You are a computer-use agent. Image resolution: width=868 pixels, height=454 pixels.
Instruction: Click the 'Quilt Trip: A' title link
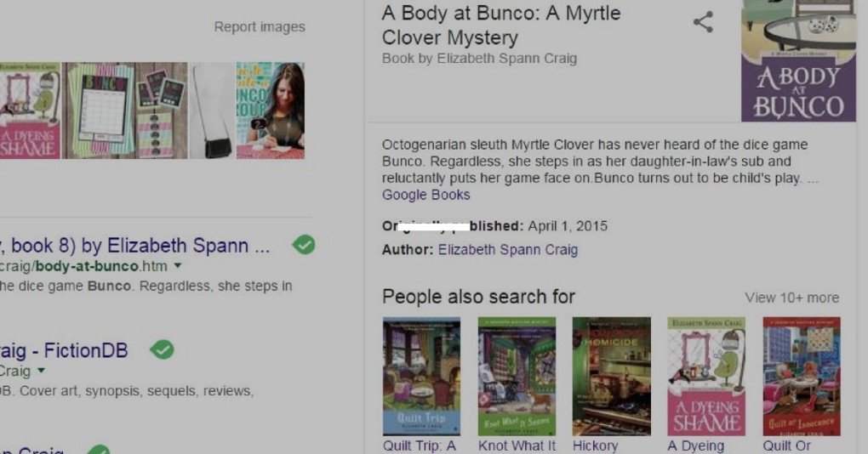pos(419,445)
